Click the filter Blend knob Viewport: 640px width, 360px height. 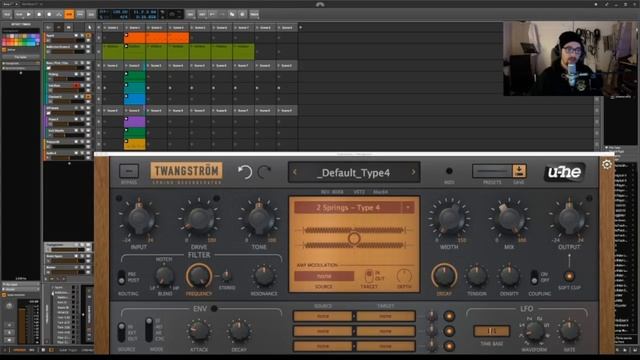pyautogui.click(x=164, y=276)
